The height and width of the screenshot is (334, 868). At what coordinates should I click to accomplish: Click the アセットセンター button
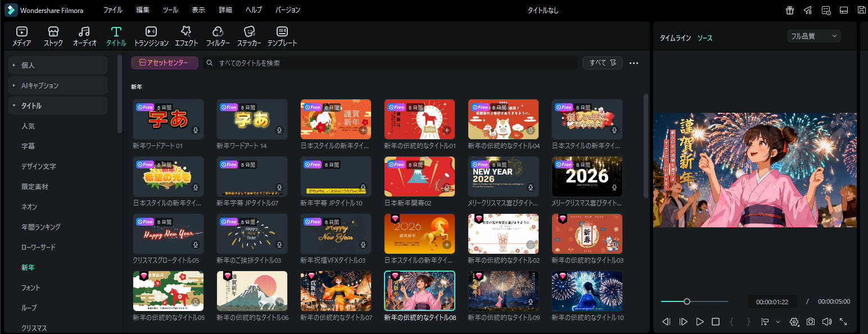[165, 63]
